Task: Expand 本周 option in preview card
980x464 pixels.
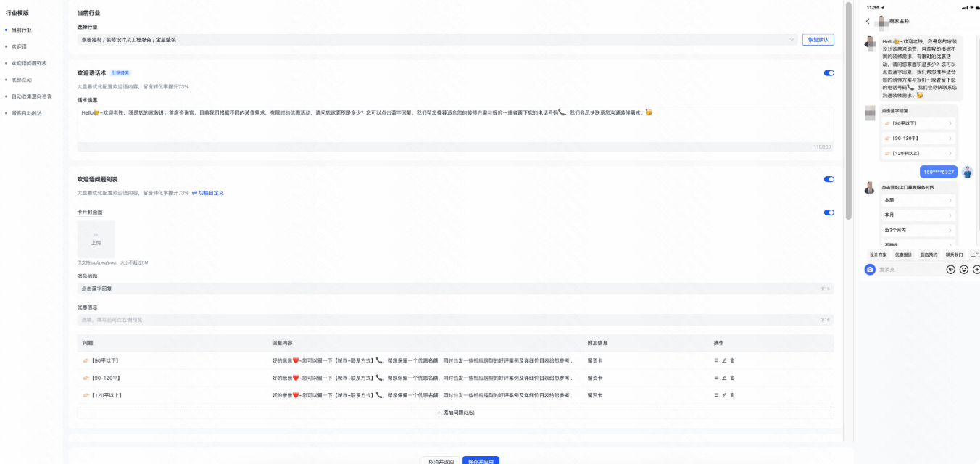Action: 918,199
